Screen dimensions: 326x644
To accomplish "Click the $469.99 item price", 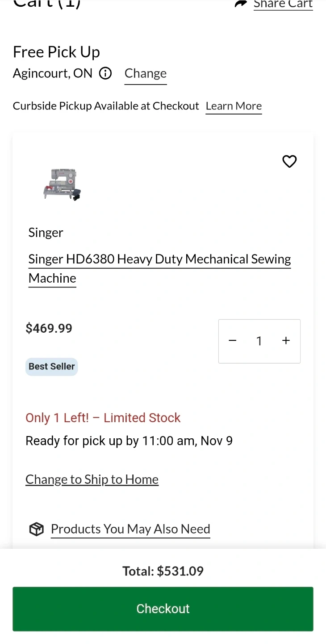I will [x=49, y=328].
